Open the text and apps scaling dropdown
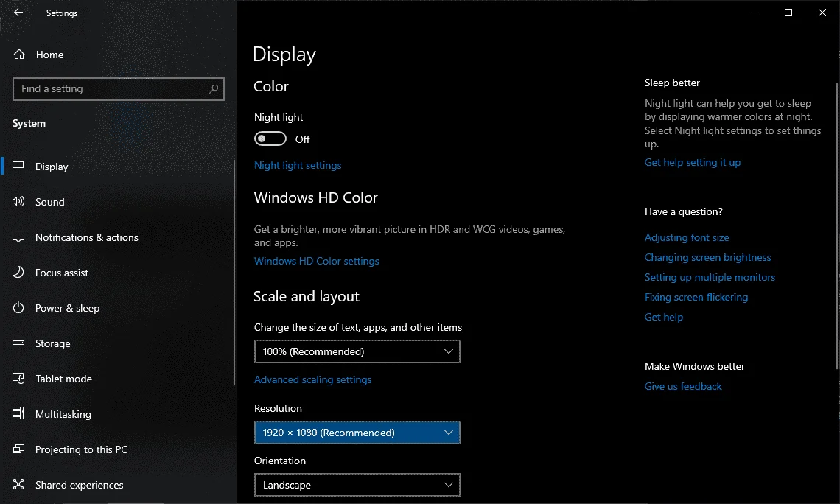The width and height of the screenshot is (840, 504). coord(357,351)
